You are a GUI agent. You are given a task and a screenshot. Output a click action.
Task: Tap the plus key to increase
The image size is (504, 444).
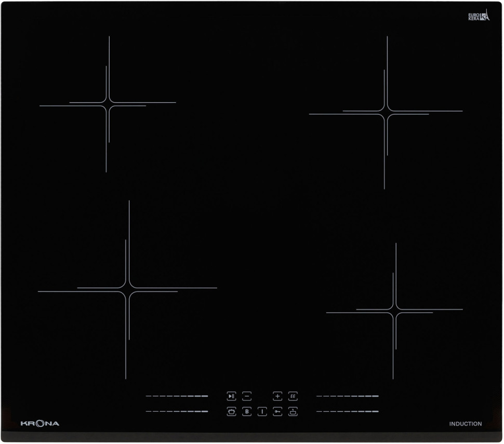[277, 396]
